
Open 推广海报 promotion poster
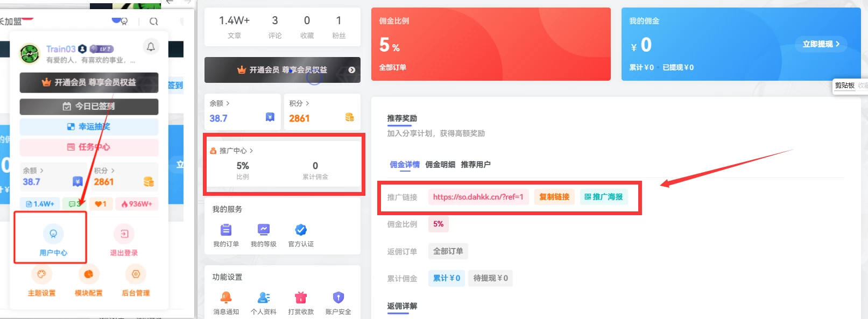604,197
